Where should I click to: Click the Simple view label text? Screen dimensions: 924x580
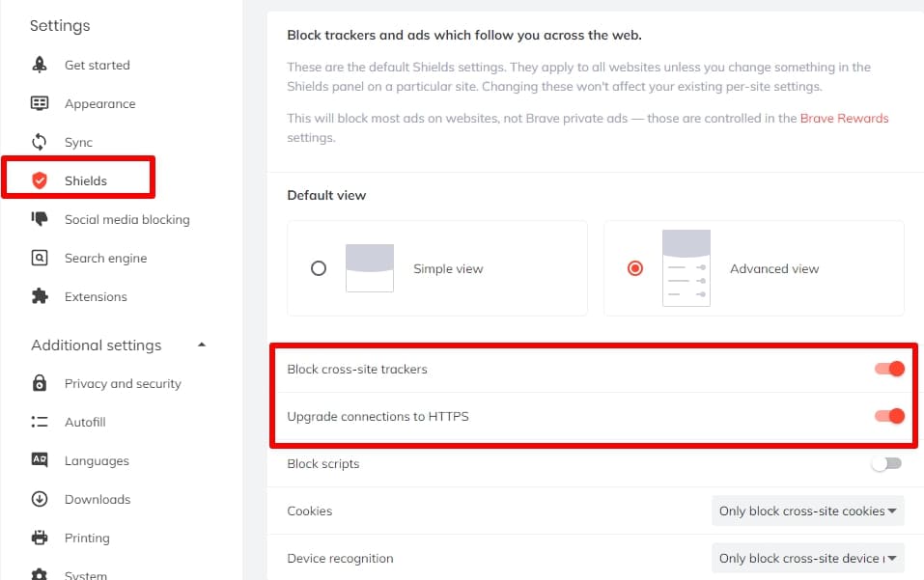coord(448,269)
